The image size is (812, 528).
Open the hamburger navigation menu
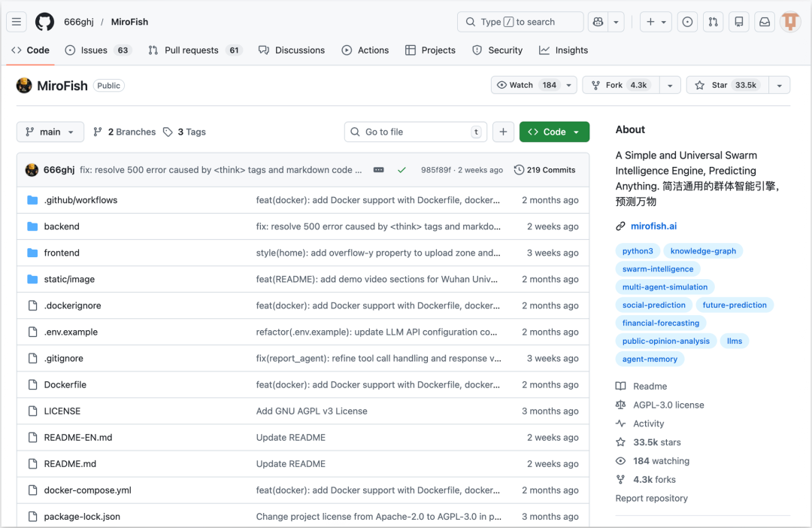pyautogui.click(x=17, y=22)
